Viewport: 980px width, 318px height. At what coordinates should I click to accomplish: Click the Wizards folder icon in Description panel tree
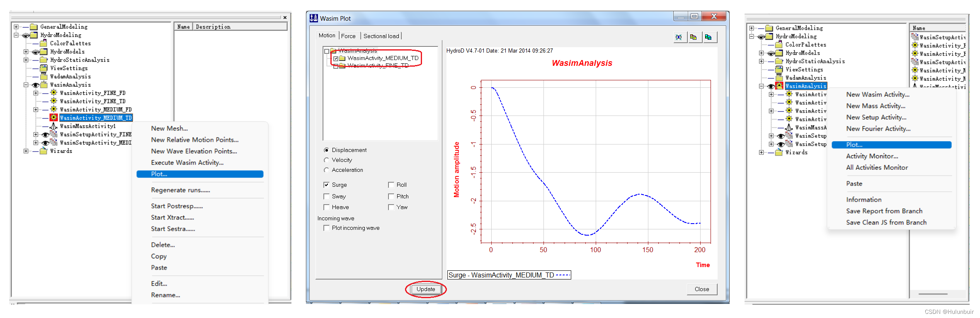pos(44,151)
